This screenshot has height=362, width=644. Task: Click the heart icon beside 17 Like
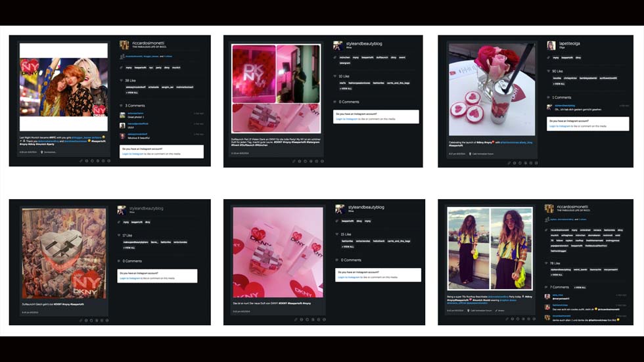click(x=119, y=236)
